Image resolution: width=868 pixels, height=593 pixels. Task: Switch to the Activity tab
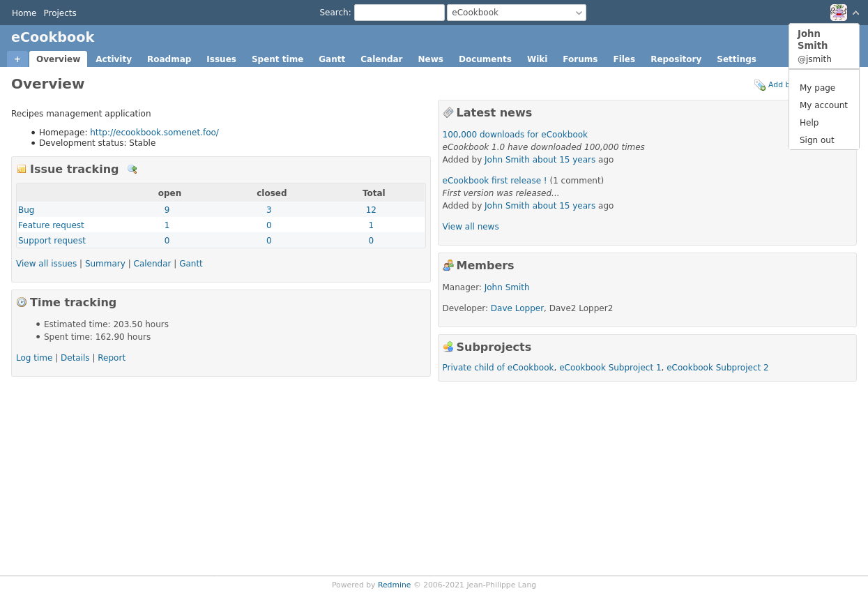114,59
